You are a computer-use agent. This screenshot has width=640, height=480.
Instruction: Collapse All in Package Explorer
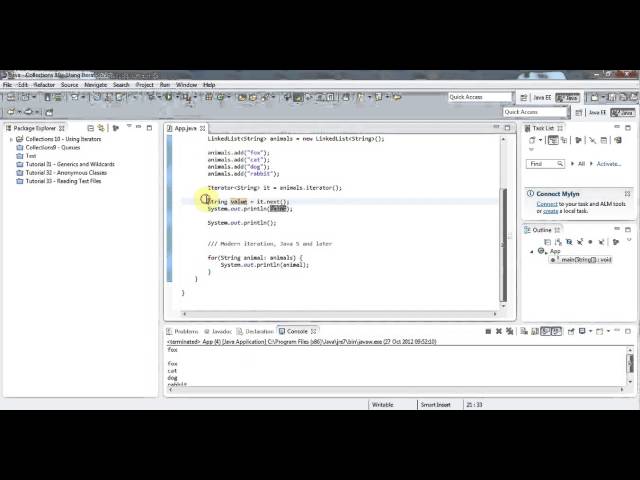(x=91, y=128)
